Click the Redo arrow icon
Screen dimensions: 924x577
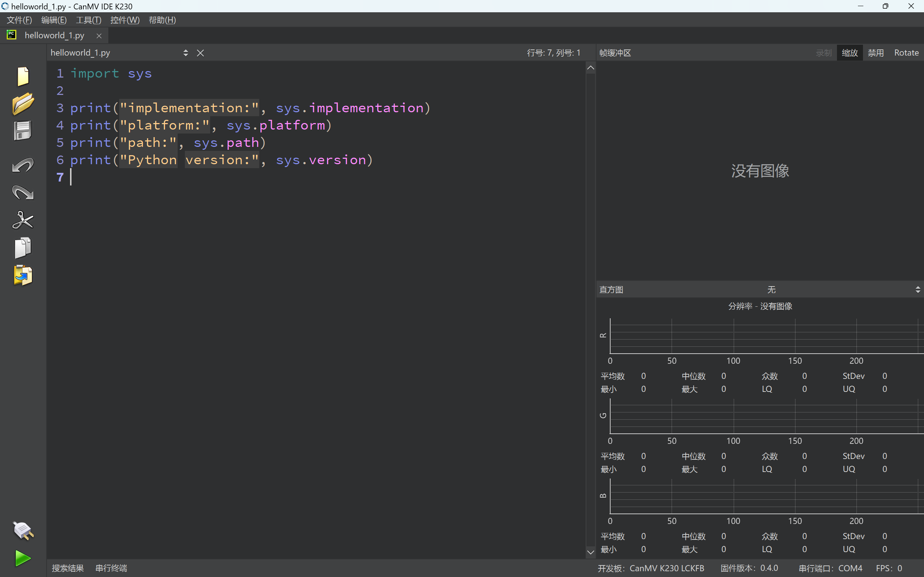click(23, 193)
